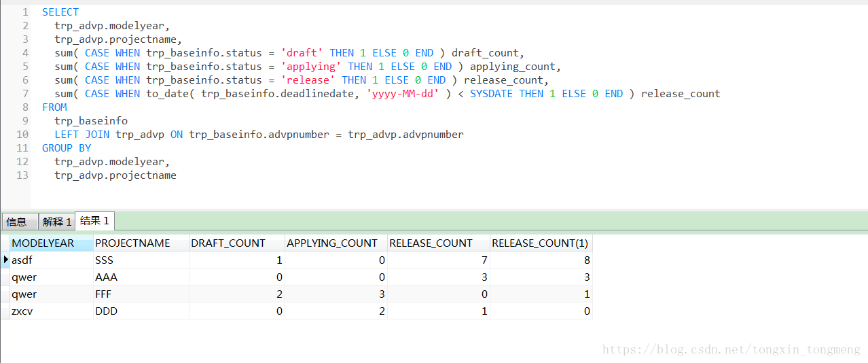The height and width of the screenshot is (363, 868).
Task: Switch to the 信息 tab
Action: tap(20, 222)
